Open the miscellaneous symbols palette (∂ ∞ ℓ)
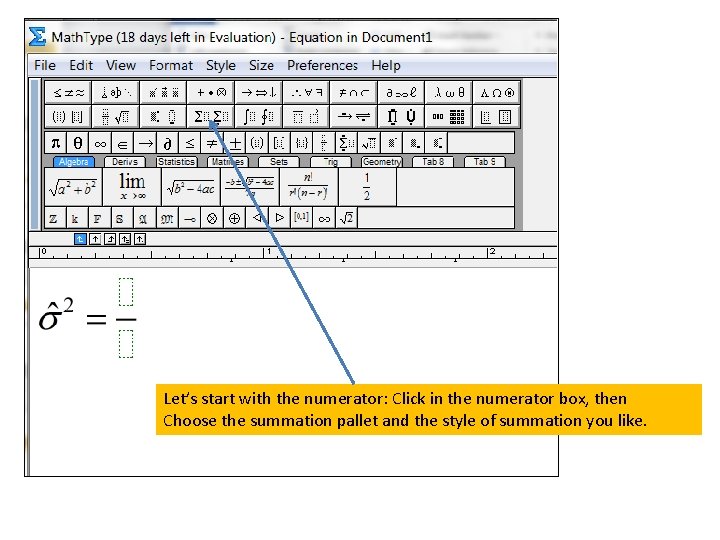Image resolution: width=720 pixels, height=540 pixels. click(x=402, y=93)
